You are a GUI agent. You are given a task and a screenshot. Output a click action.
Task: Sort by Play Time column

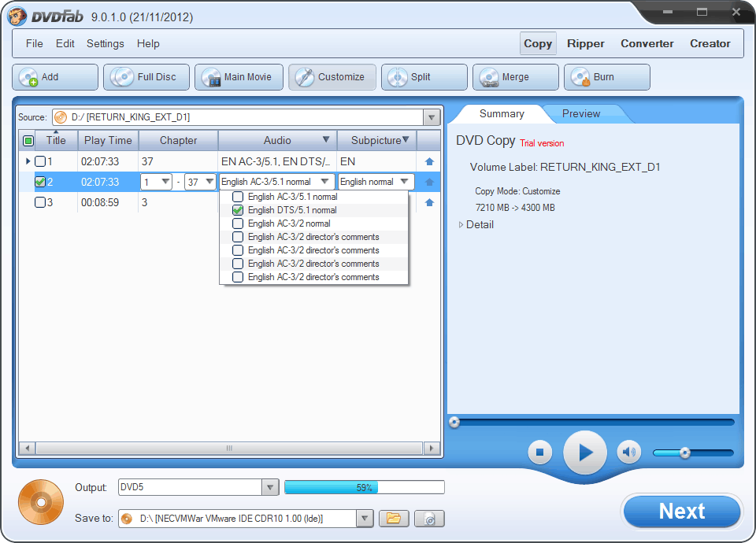pos(108,141)
